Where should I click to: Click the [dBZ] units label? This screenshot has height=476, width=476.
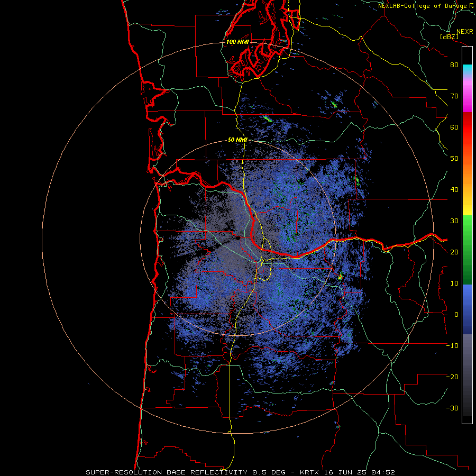pos(449,36)
